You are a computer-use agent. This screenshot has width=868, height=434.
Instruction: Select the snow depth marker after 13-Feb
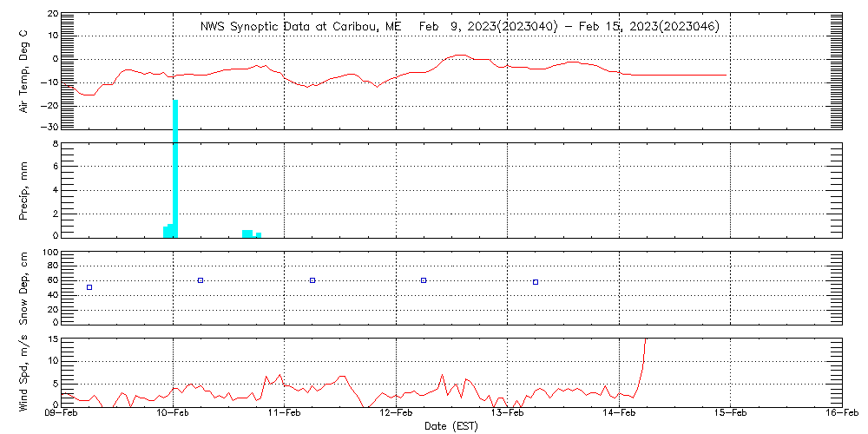click(x=536, y=282)
